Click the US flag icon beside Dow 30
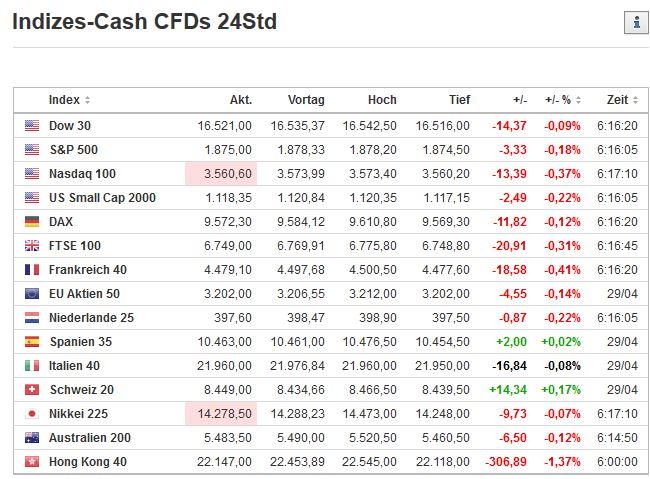This screenshot has height=479, width=650. pos(32,126)
